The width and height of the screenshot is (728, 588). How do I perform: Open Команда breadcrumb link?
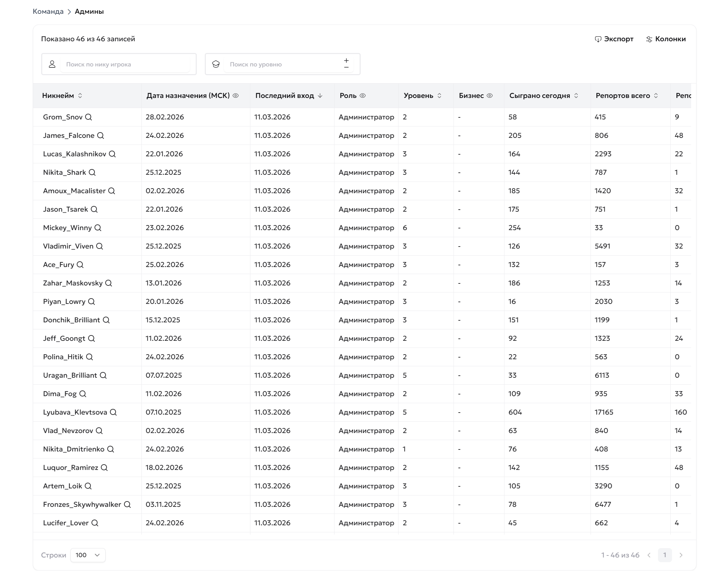[x=48, y=11]
